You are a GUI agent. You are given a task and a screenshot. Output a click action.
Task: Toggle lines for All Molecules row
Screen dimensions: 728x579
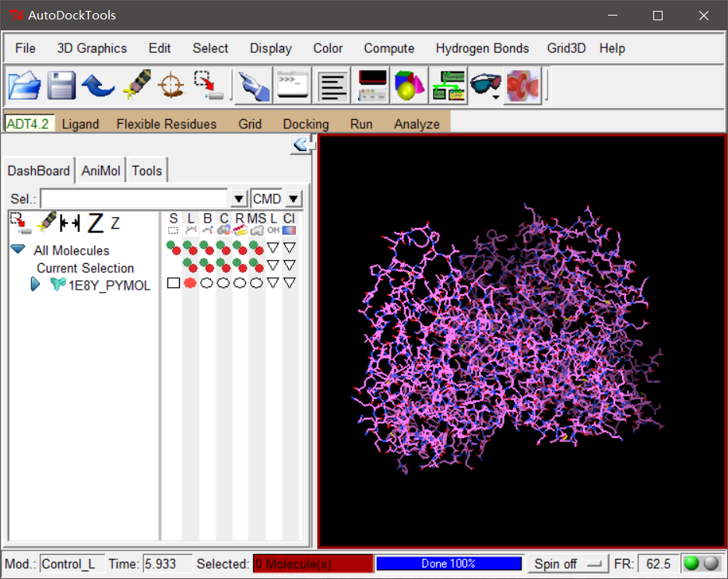click(x=190, y=248)
